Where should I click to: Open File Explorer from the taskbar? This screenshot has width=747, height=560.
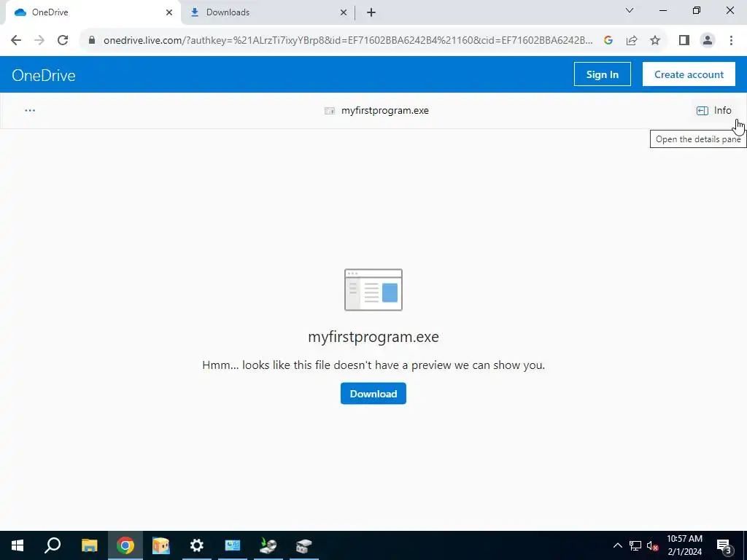click(x=89, y=545)
